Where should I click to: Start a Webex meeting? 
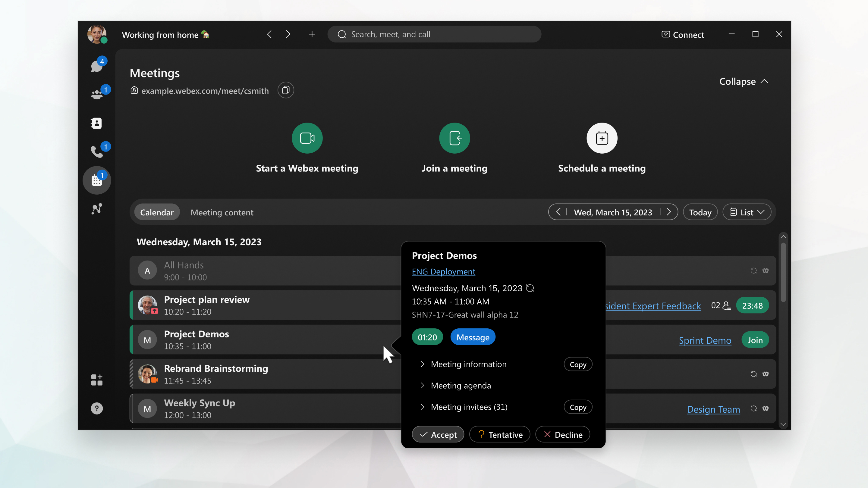[x=307, y=138]
